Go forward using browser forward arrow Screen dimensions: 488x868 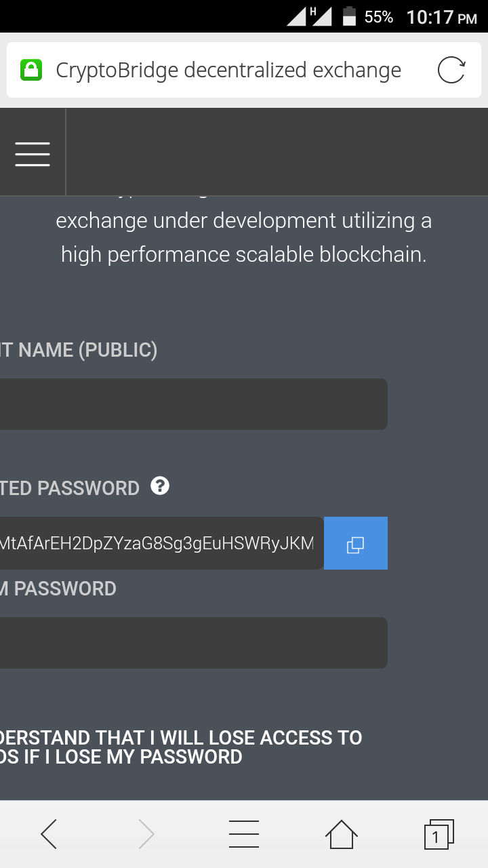coord(146,834)
